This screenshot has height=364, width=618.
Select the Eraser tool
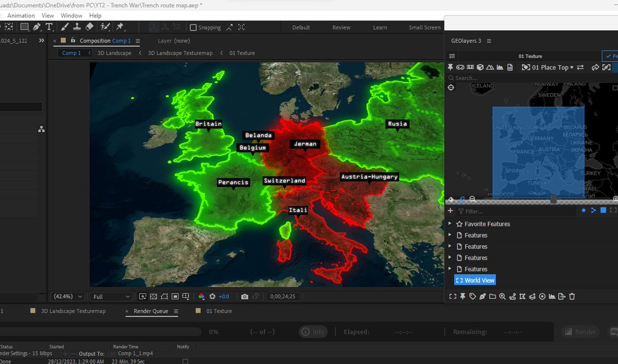coord(90,27)
